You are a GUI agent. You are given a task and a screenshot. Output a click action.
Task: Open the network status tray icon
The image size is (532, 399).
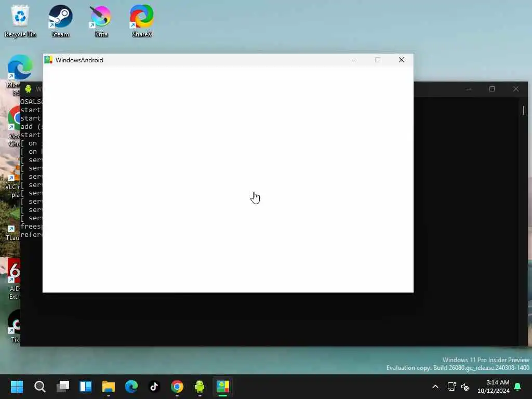point(451,387)
